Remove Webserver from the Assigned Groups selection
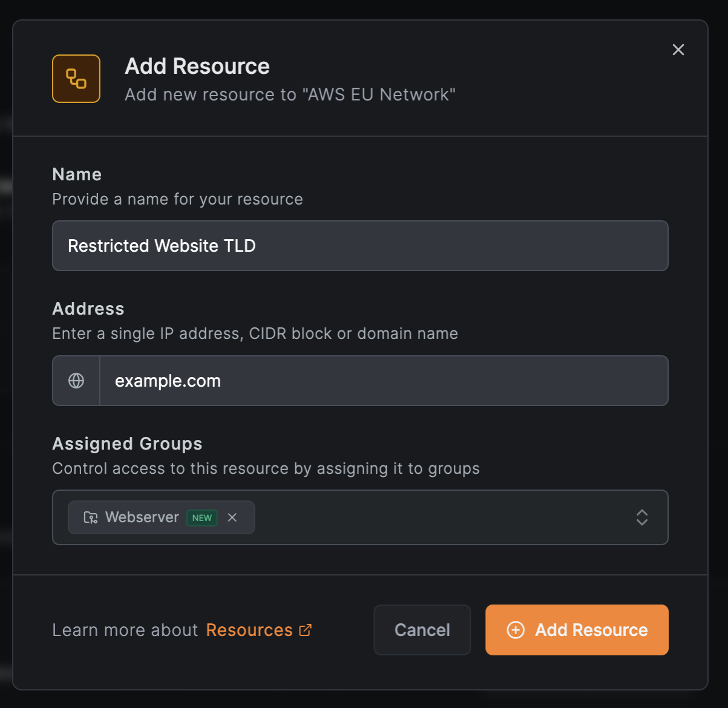This screenshot has height=708, width=728. (x=232, y=517)
